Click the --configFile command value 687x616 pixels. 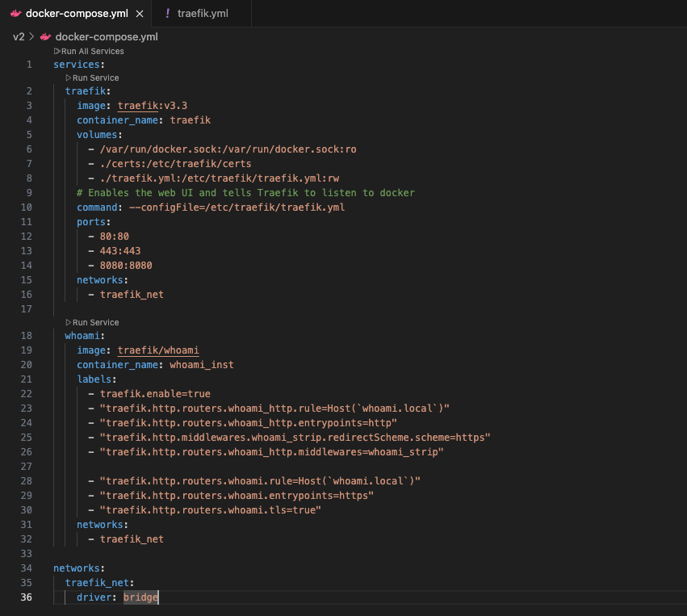tap(237, 207)
